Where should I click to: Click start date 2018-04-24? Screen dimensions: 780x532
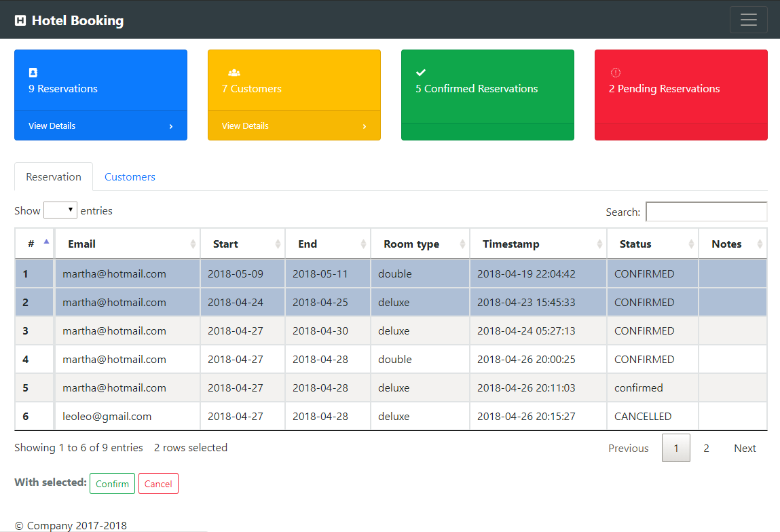click(x=236, y=302)
